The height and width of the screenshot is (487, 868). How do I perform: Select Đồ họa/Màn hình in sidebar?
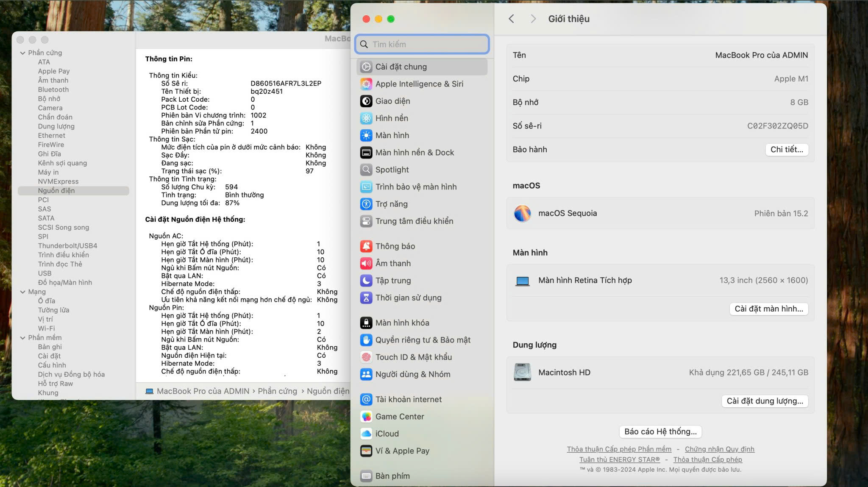[65, 283]
